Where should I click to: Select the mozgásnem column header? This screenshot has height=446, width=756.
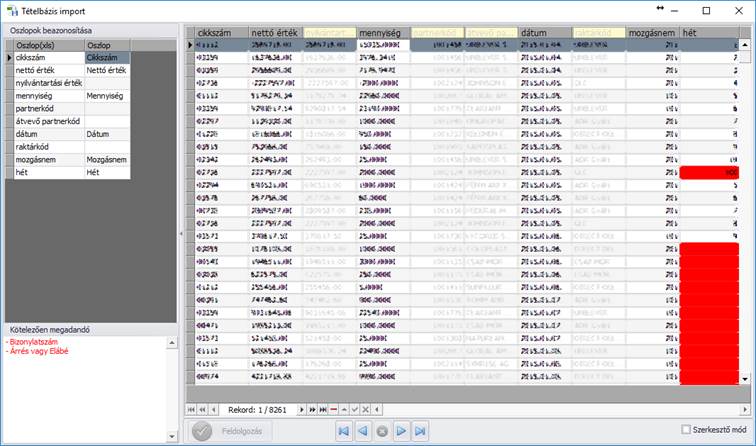click(651, 33)
